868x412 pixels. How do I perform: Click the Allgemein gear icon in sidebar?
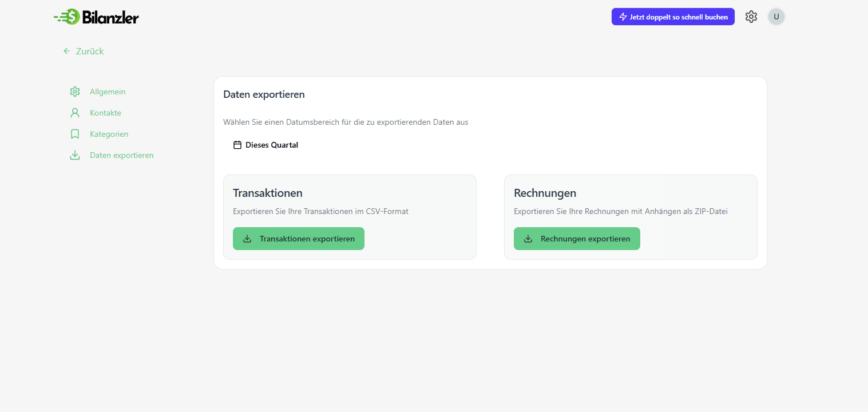75,92
